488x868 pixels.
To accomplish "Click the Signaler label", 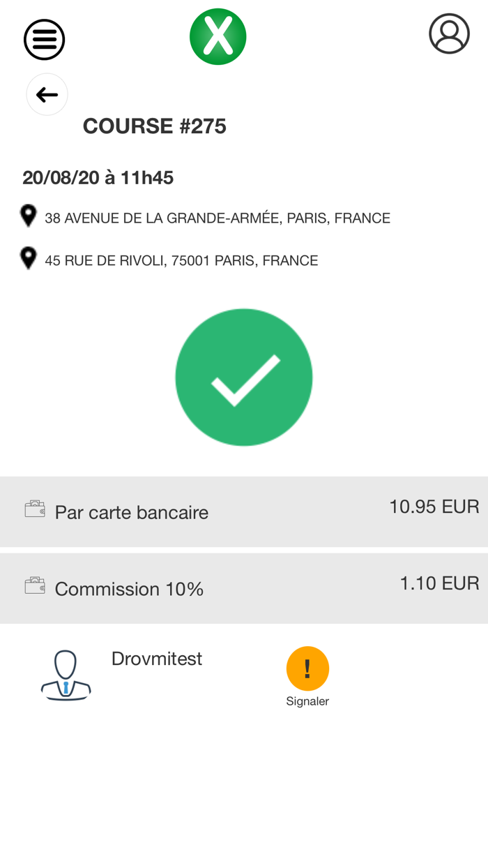I will pos(307,701).
